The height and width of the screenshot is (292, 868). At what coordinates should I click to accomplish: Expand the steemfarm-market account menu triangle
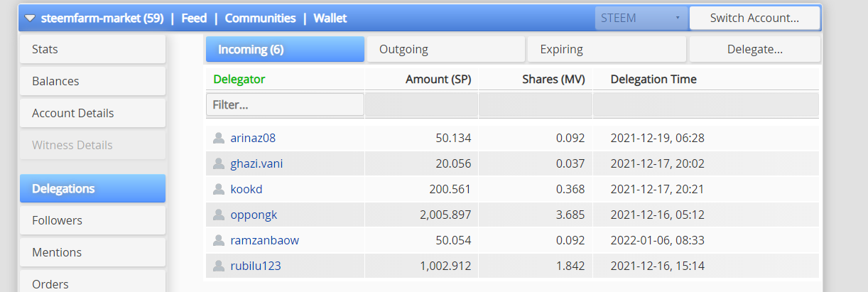coord(30,18)
